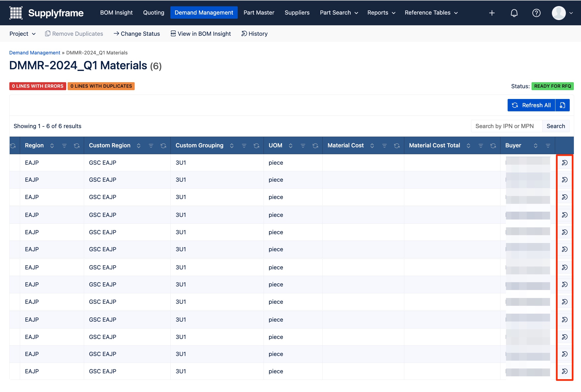
Task: Click the DMMR-2024_Q1 Materials page title
Action: pyautogui.click(x=78, y=66)
